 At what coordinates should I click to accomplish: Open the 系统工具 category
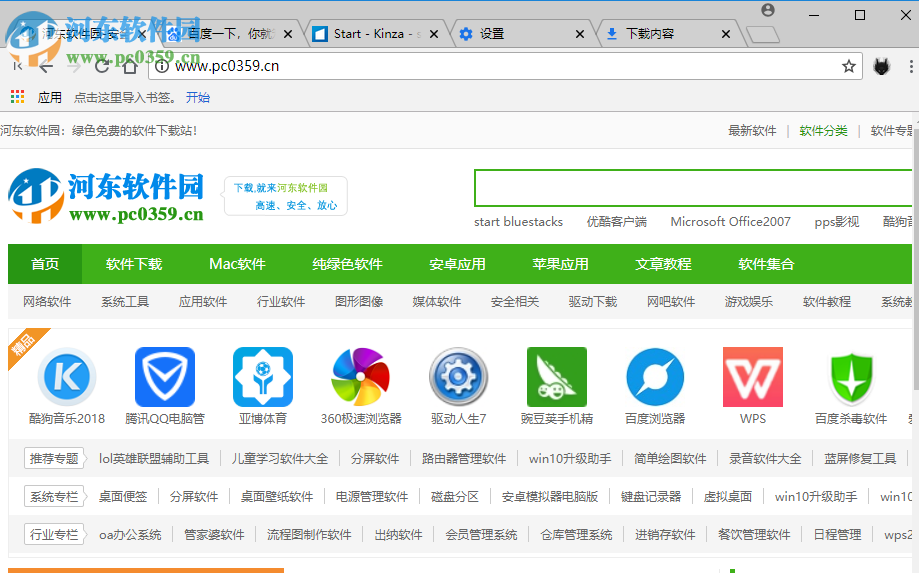(125, 302)
